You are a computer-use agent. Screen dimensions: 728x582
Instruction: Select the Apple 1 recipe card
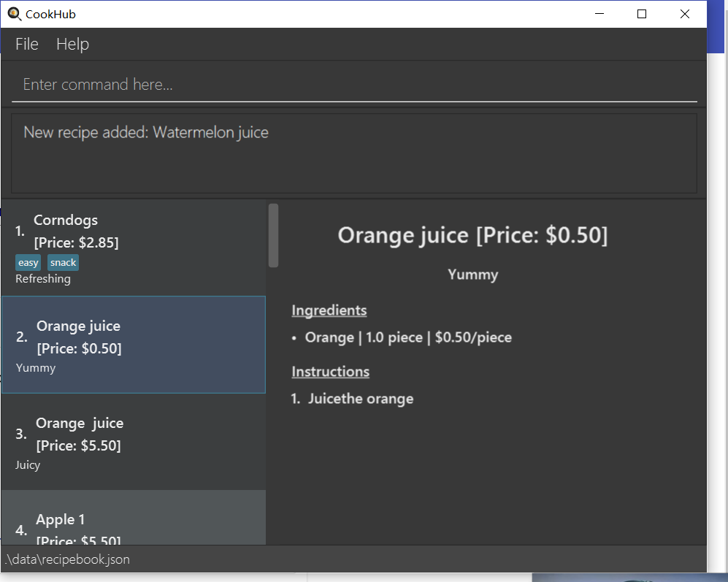(134, 518)
